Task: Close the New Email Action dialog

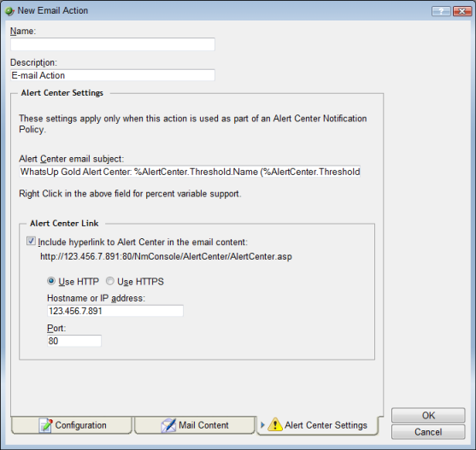Action: (x=462, y=11)
